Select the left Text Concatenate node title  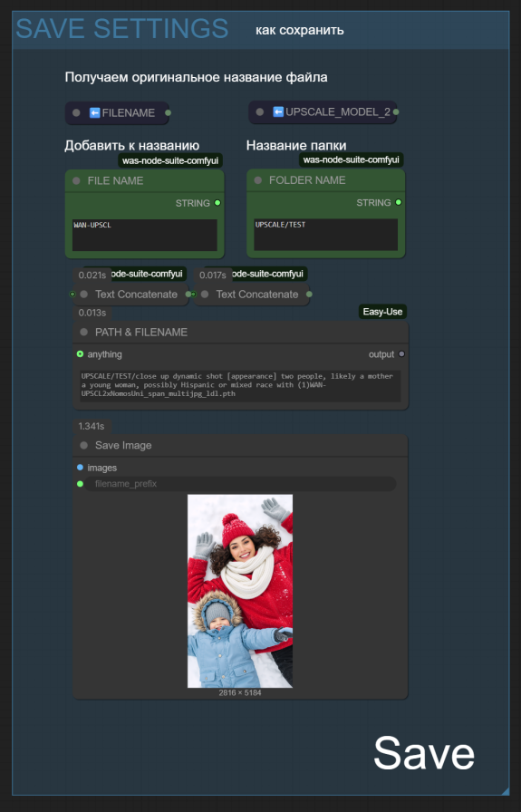coord(136,295)
